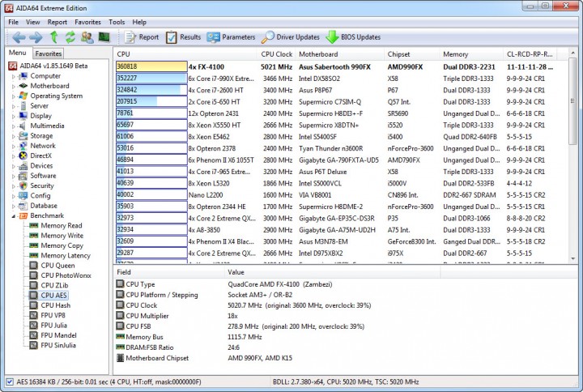Viewport: 583px width, 392px height.
Task: Open the Favorites menu
Action: (87, 23)
